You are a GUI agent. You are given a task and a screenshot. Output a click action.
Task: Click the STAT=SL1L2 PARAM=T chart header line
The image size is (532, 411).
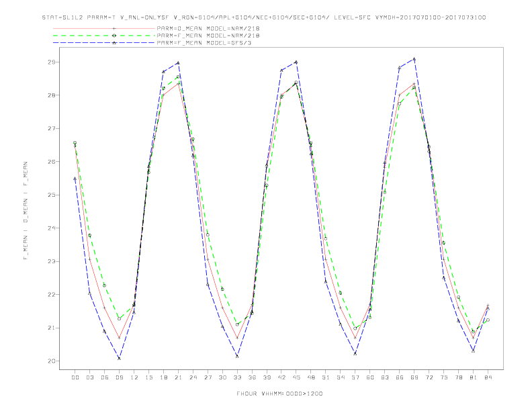point(264,17)
